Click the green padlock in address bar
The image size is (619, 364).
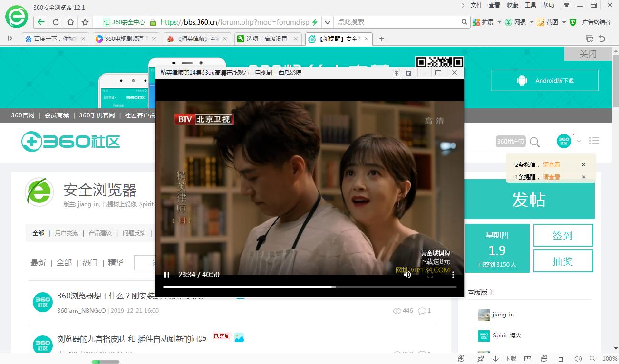pos(153,22)
